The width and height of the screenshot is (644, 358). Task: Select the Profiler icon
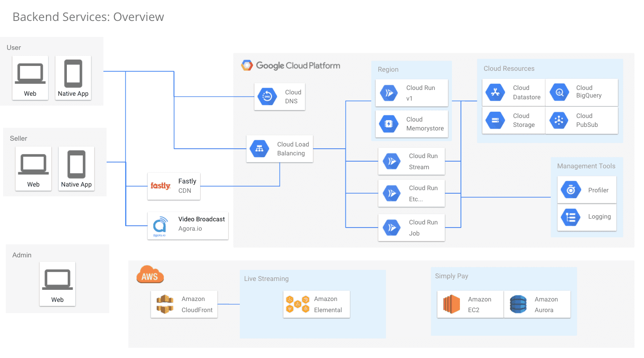click(x=570, y=190)
